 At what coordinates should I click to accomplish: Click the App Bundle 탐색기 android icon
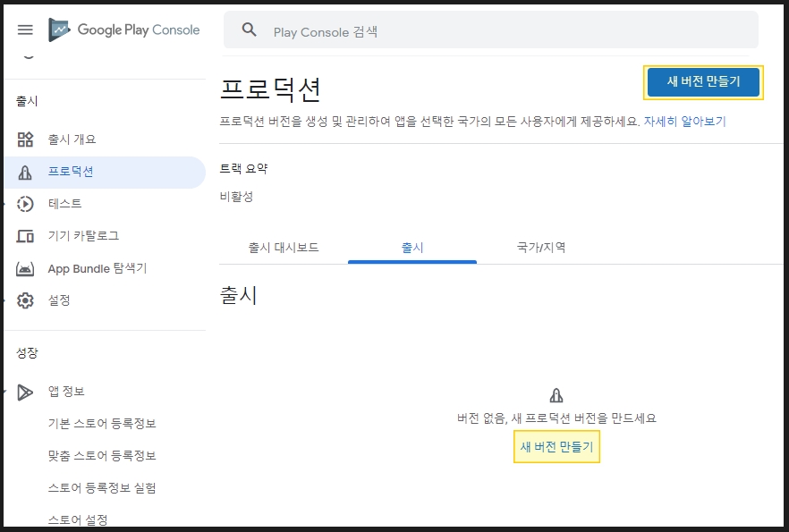(25, 268)
